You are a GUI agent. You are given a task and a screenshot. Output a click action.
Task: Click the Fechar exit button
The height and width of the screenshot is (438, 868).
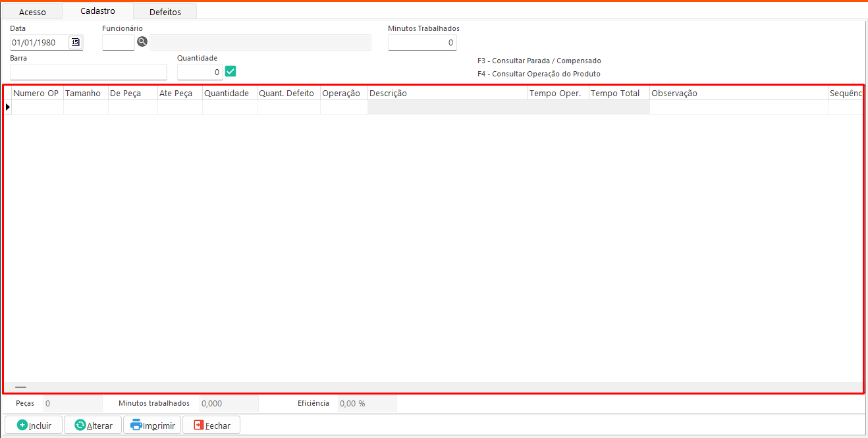click(x=211, y=425)
